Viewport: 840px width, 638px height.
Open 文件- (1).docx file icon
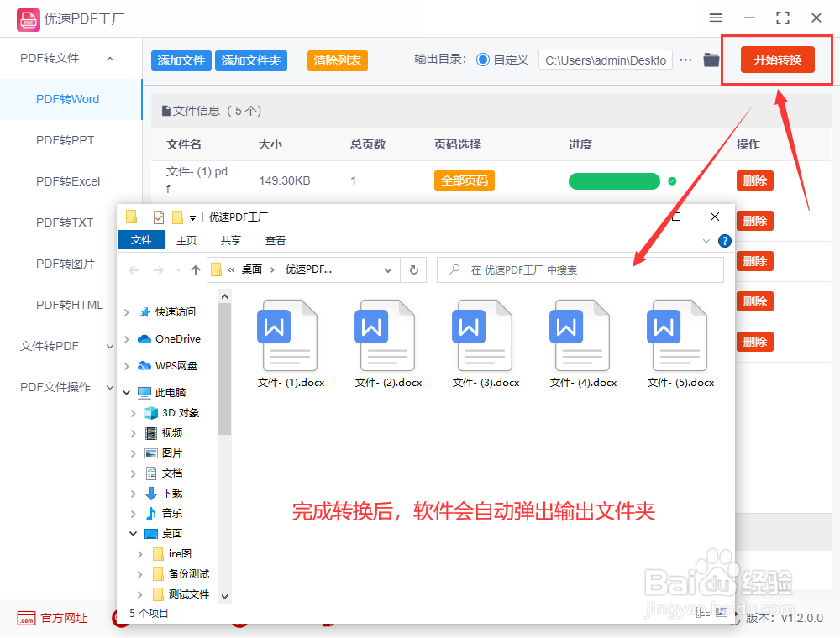click(291, 336)
